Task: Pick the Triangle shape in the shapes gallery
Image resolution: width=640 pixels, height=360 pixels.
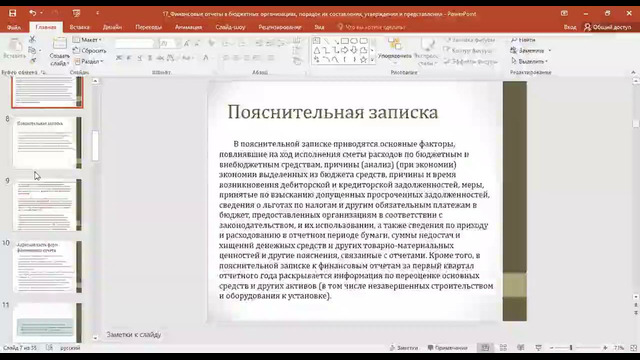Action: pyautogui.click(x=317, y=51)
